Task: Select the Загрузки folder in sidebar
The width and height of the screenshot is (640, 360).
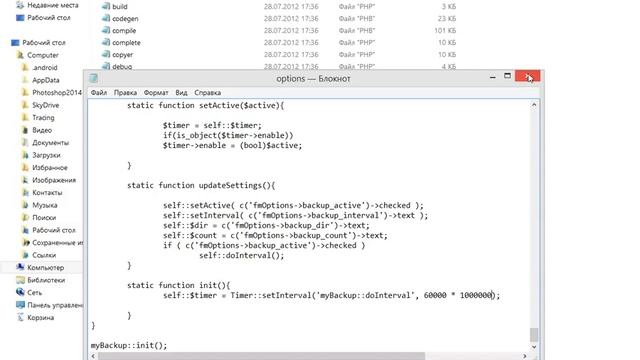Action: point(46,155)
